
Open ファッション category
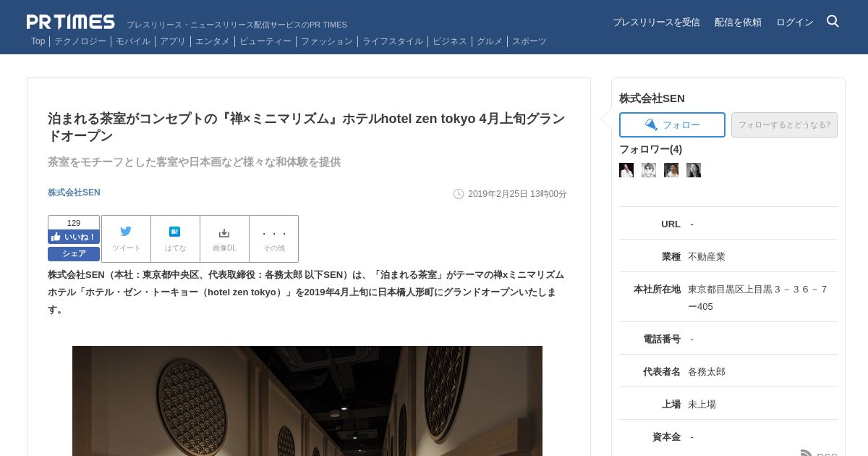click(x=327, y=41)
